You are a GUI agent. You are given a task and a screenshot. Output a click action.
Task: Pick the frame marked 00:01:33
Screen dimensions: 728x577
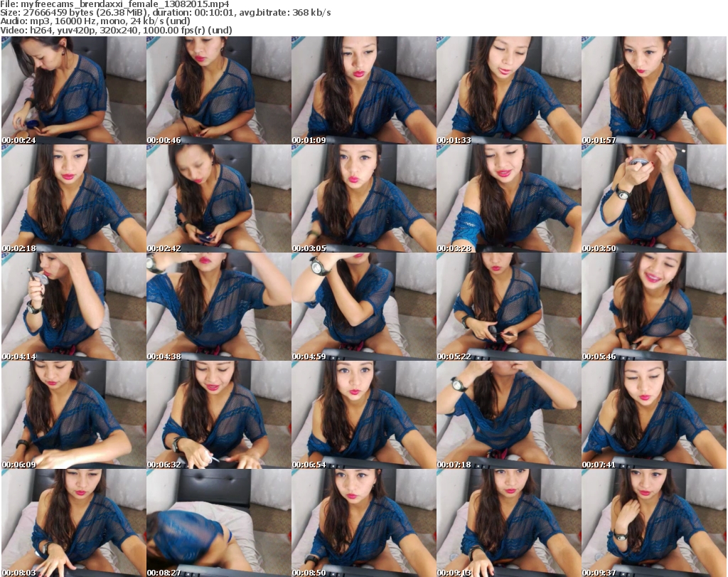click(x=508, y=90)
